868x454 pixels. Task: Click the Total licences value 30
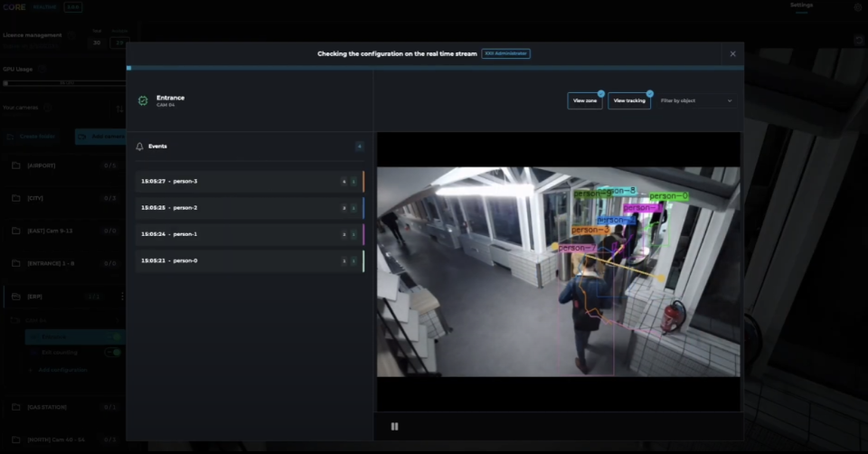[x=97, y=43]
